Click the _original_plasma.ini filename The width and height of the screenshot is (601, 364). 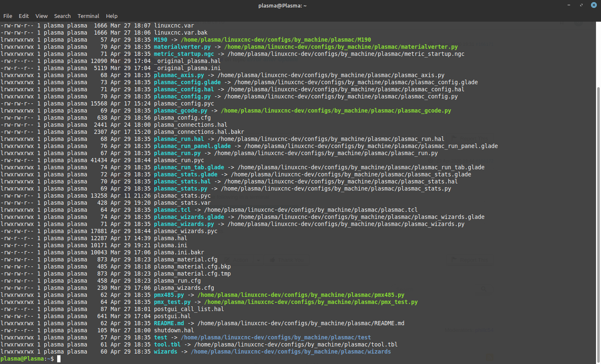pos(187,68)
